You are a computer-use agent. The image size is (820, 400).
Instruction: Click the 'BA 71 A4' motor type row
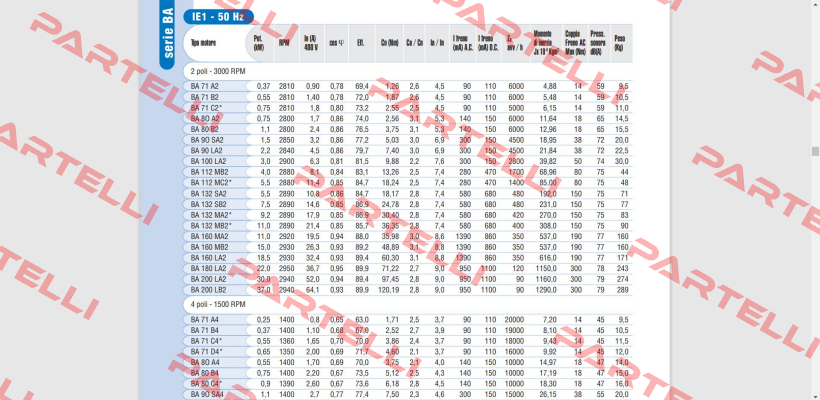[x=408, y=319]
